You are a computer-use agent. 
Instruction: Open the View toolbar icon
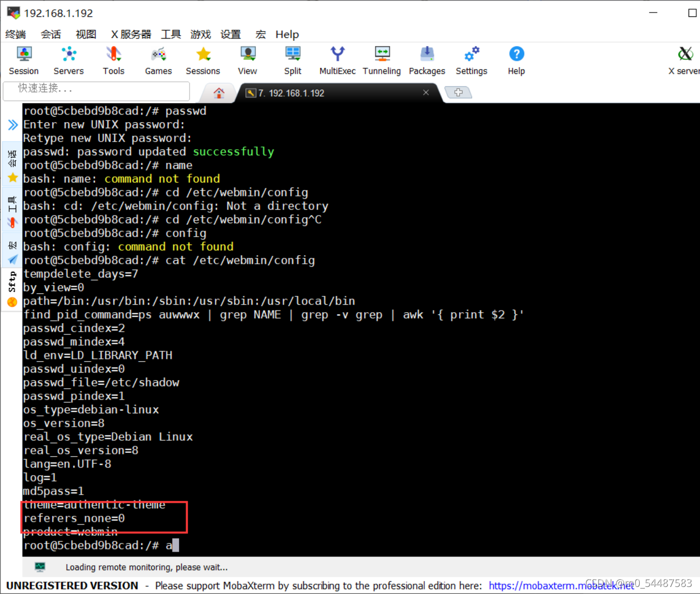[x=247, y=60]
